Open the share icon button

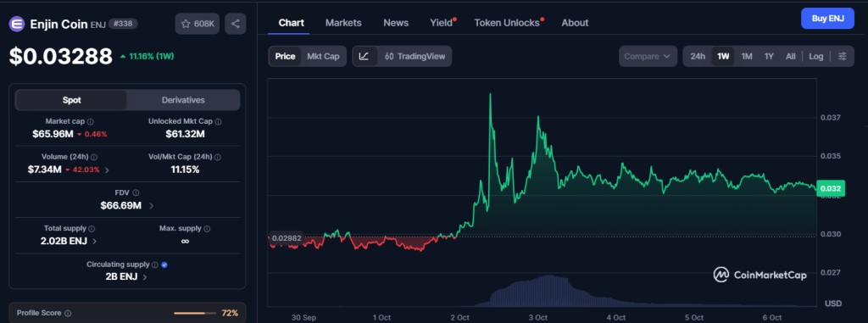click(x=236, y=24)
